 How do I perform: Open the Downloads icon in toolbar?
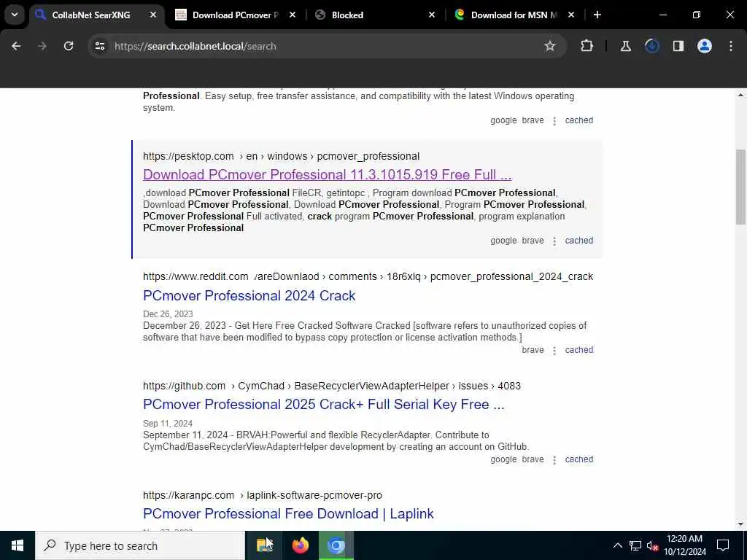pos(651,46)
